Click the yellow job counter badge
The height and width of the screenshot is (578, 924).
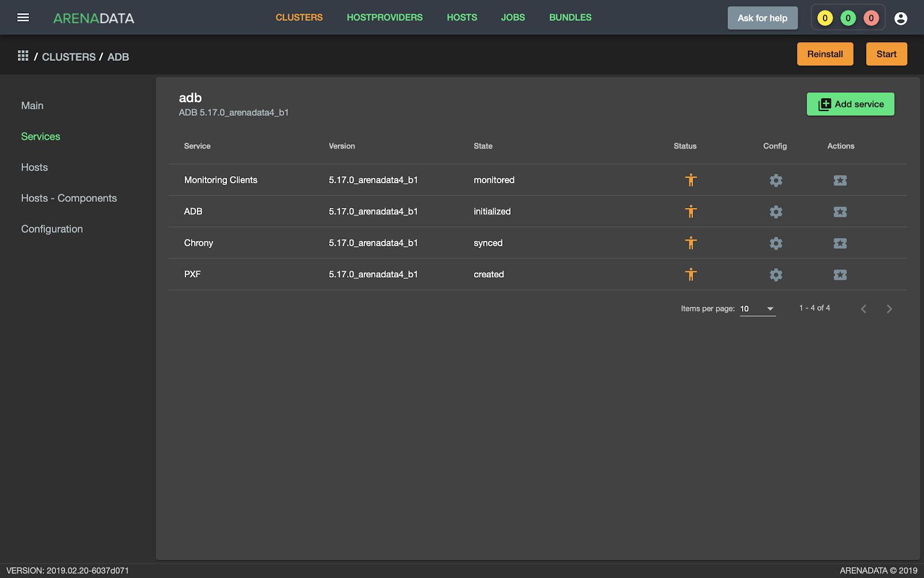[x=825, y=18]
